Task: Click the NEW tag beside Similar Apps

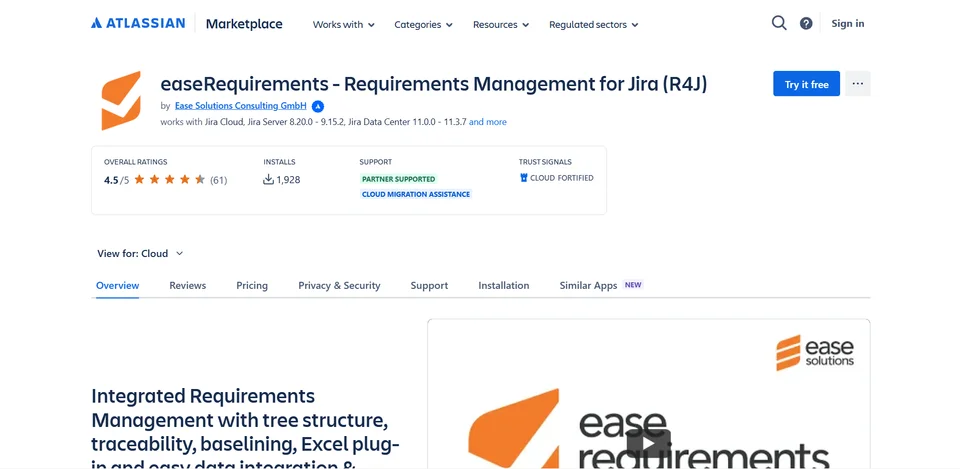Action: (633, 285)
